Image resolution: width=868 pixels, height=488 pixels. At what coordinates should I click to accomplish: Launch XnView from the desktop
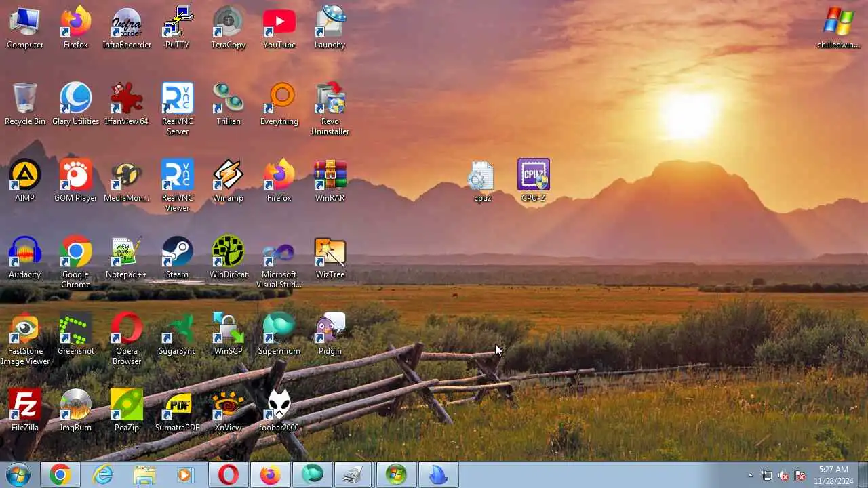click(229, 411)
